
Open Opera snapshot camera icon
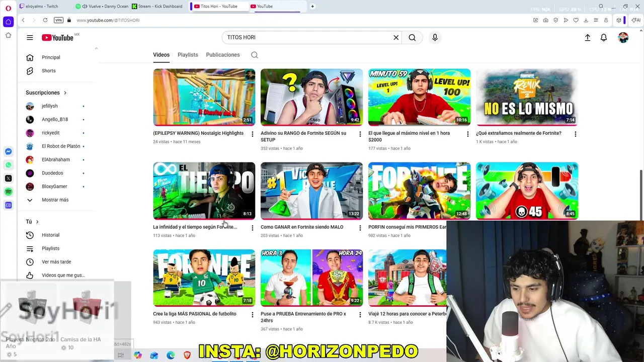[x=546, y=20]
